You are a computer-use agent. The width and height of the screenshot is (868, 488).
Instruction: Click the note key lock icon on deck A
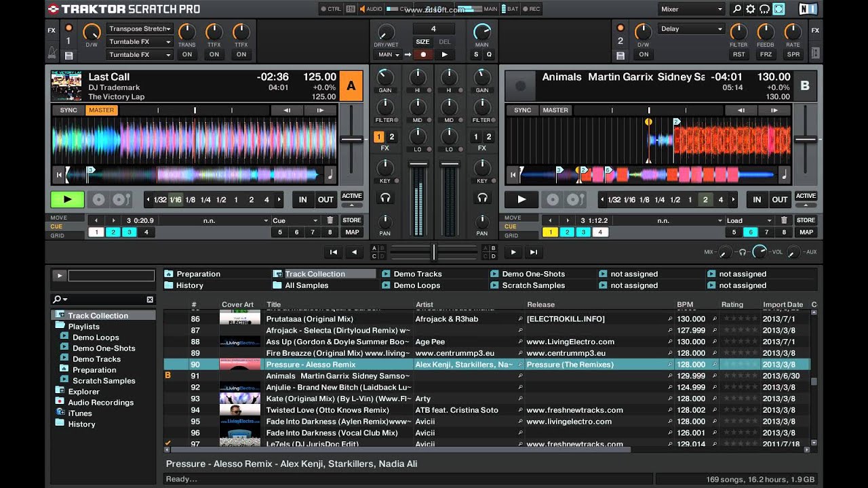pos(330,175)
